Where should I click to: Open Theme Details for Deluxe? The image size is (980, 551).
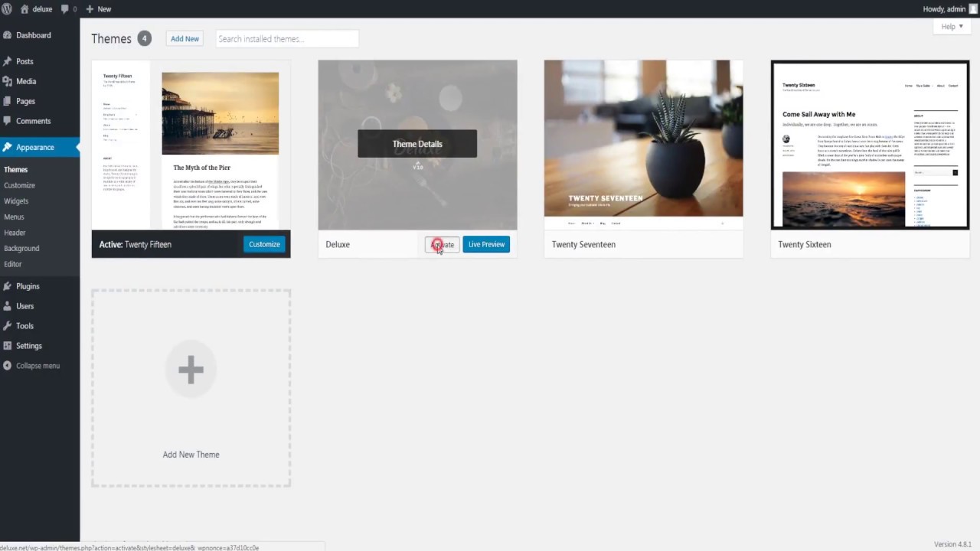pos(417,144)
